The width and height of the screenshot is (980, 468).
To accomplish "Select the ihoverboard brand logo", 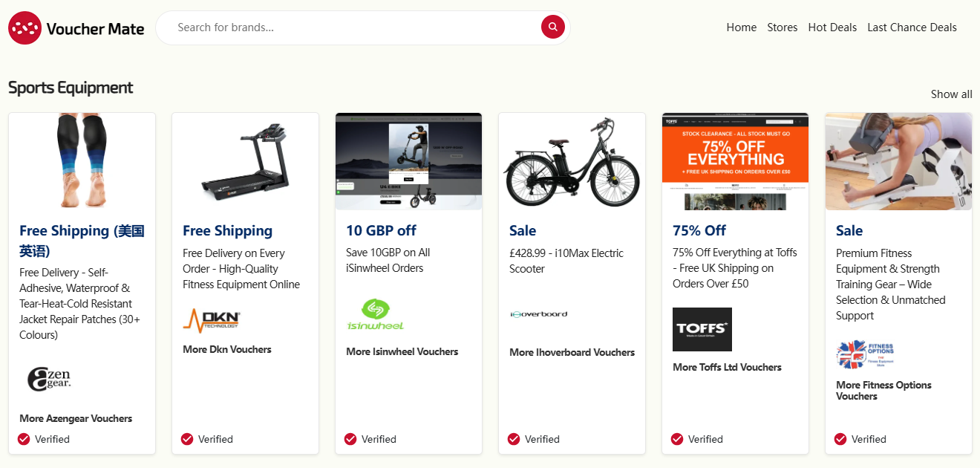I will (539, 313).
